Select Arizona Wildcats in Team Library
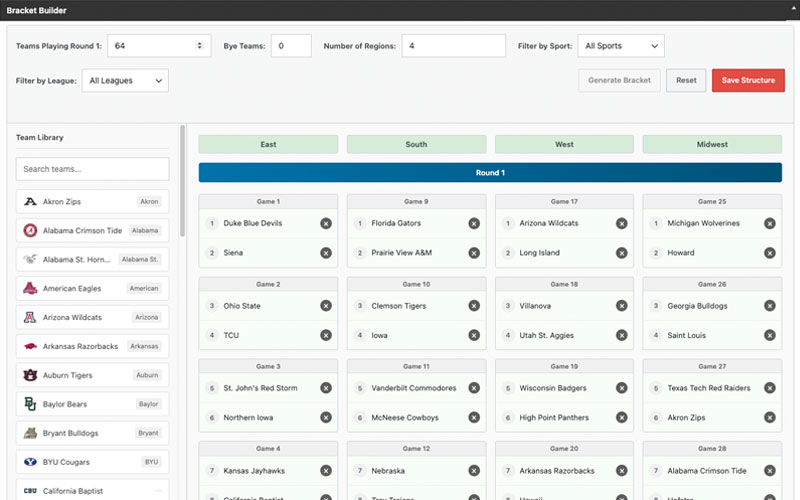 [x=92, y=317]
